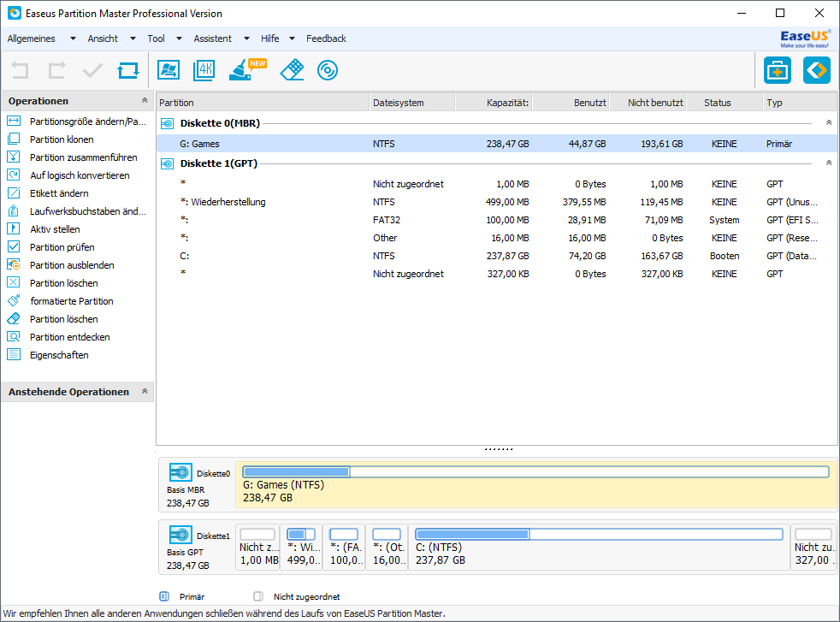Click the Diskette 1(GPT) disk icon

point(167,164)
